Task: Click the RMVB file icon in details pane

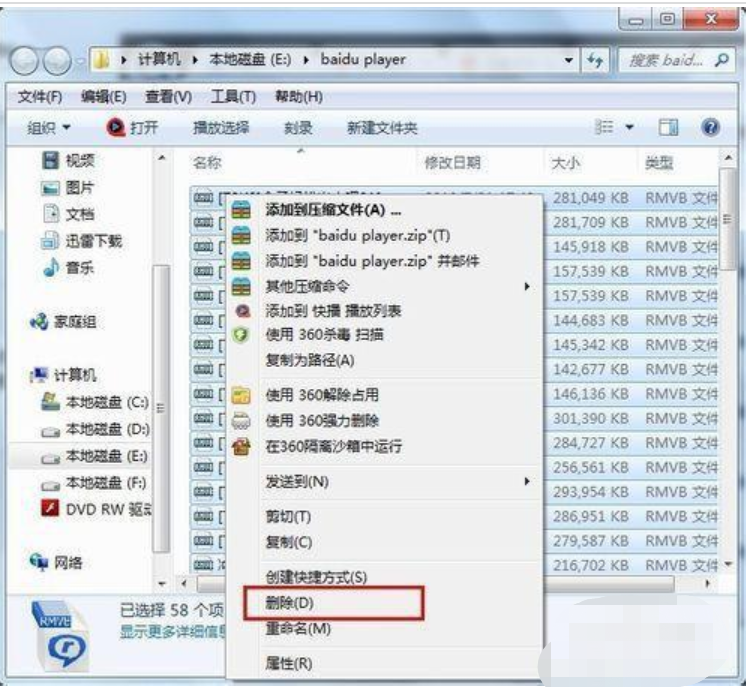Action: [x=60, y=636]
